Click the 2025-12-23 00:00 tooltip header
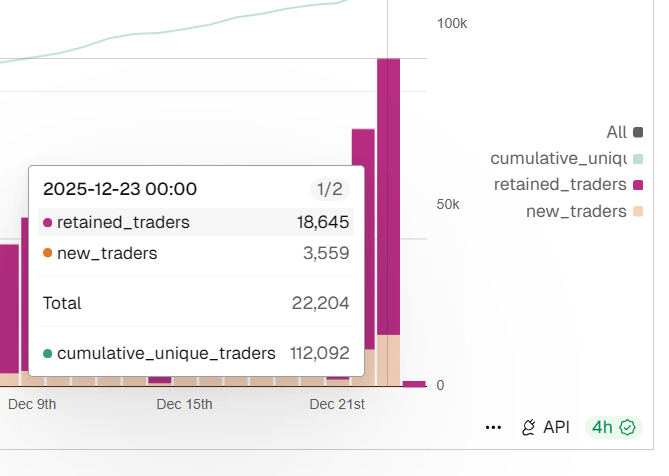 [x=120, y=189]
